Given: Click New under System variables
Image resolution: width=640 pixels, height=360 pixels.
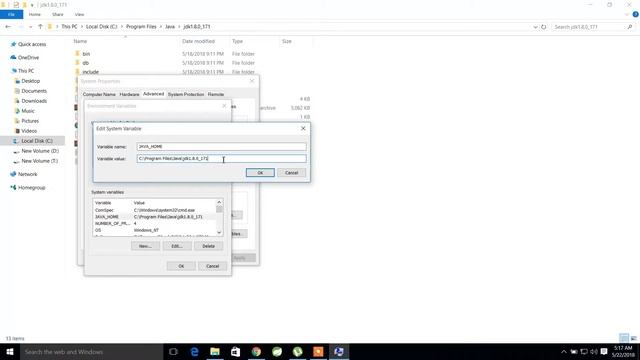Looking at the screenshot, I should 145,246.
